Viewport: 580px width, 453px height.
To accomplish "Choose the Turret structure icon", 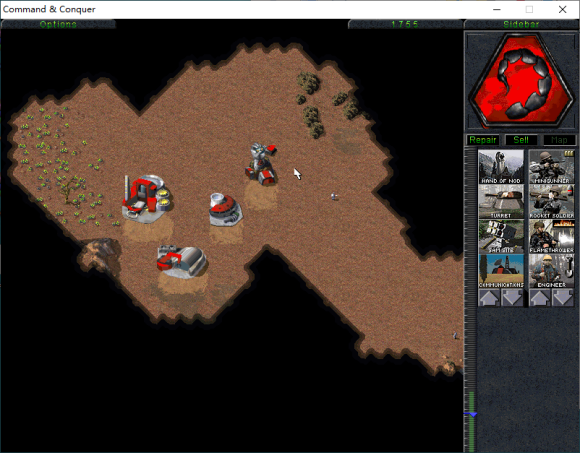I will pyautogui.click(x=500, y=202).
